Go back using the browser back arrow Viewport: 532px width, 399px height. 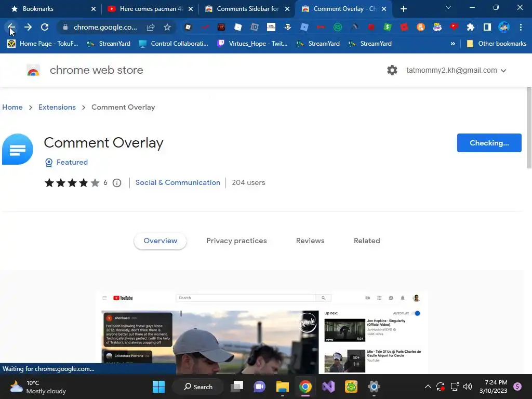[11, 27]
